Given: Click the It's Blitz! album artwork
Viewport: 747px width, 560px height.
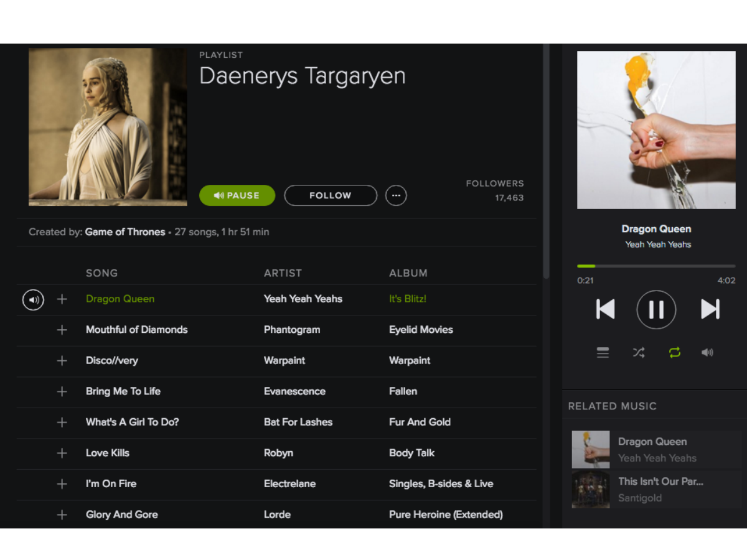Looking at the screenshot, I should (x=656, y=130).
